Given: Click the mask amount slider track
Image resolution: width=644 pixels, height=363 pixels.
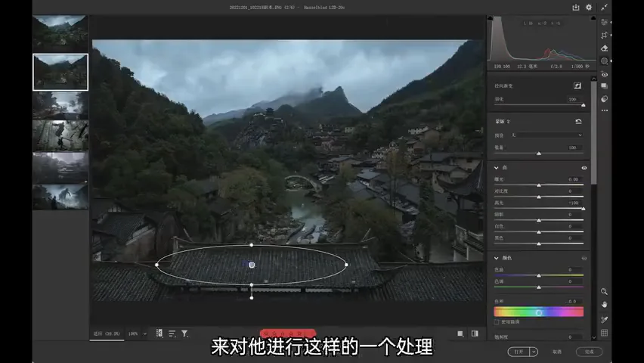Looking at the screenshot, I should [539, 154].
